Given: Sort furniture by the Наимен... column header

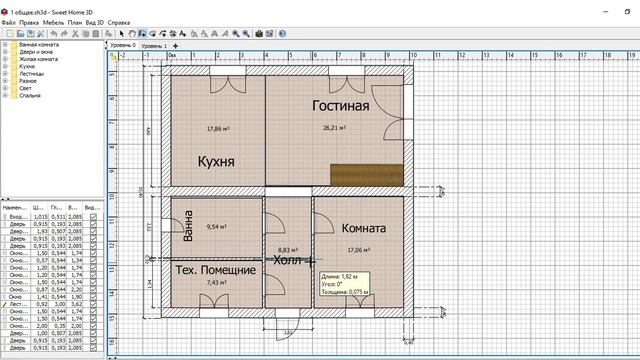Looking at the screenshot, I should click(x=15, y=208).
